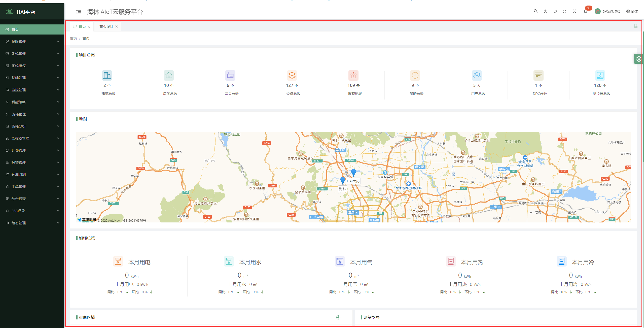Click the 设备总数 layers icon
644x328 pixels.
(292, 75)
